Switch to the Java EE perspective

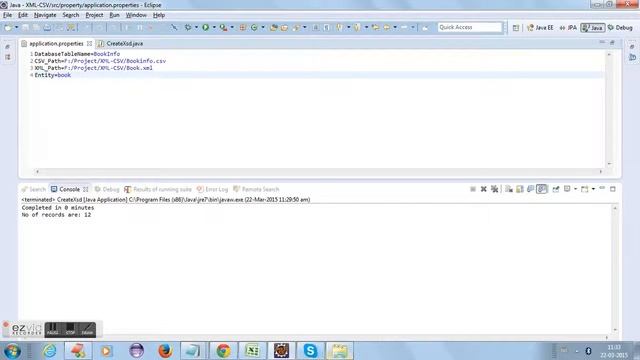pos(540,27)
